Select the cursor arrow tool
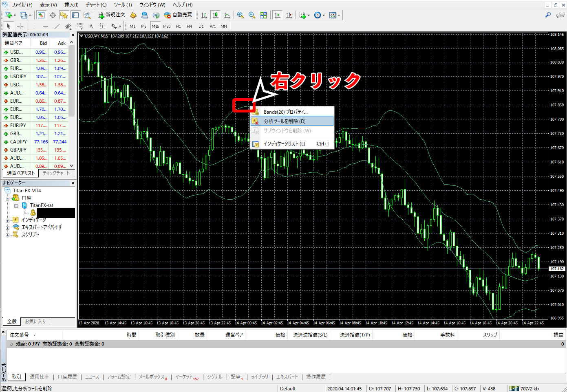The image size is (567, 392). tap(9, 26)
